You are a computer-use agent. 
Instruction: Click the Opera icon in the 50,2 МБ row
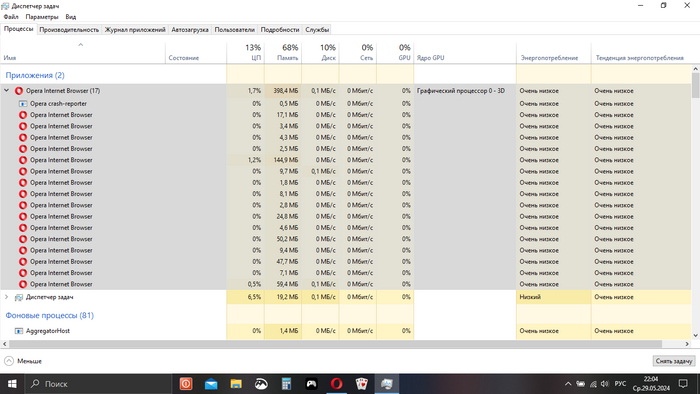pyautogui.click(x=23, y=239)
